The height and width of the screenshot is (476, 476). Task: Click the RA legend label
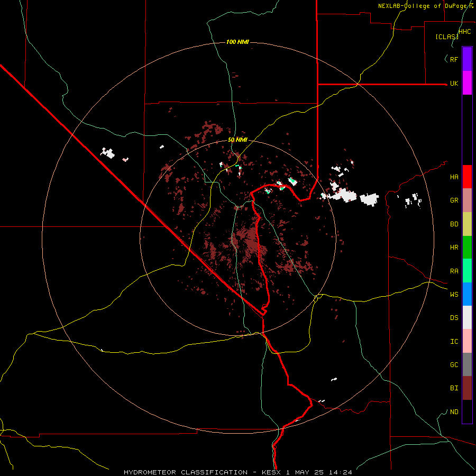coord(454,271)
